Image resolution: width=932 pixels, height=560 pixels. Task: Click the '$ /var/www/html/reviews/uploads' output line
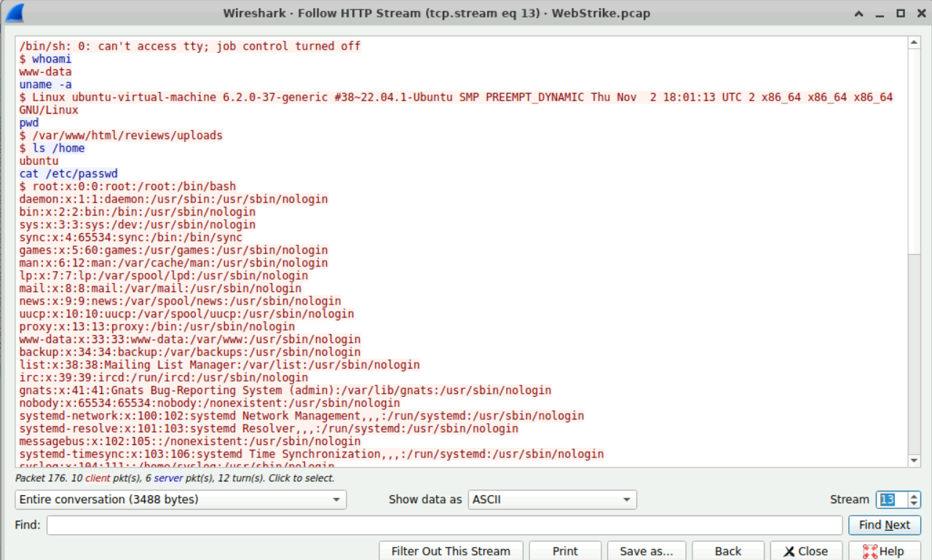point(121,135)
